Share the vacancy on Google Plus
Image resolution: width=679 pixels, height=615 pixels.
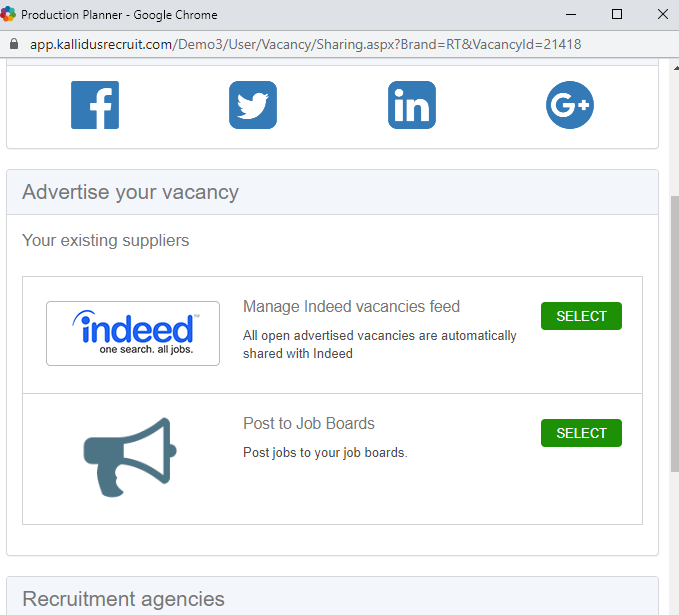click(x=570, y=105)
